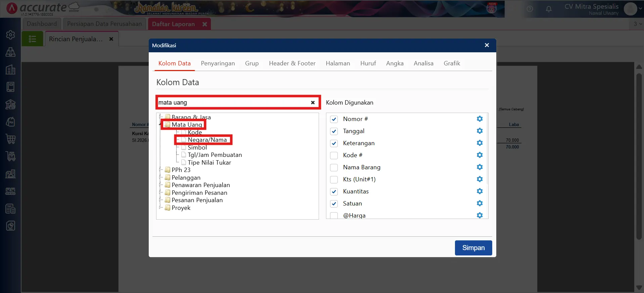Click the gear icon next to Nomor #
Image resolution: width=644 pixels, height=293 pixels.
pyautogui.click(x=479, y=119)
